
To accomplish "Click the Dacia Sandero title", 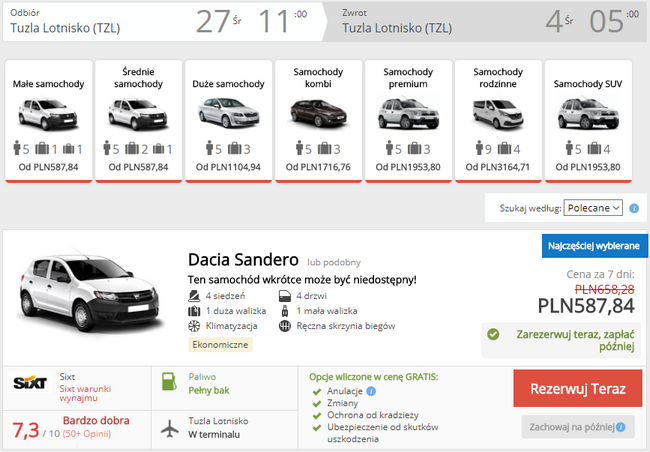I will click(243, 259).
